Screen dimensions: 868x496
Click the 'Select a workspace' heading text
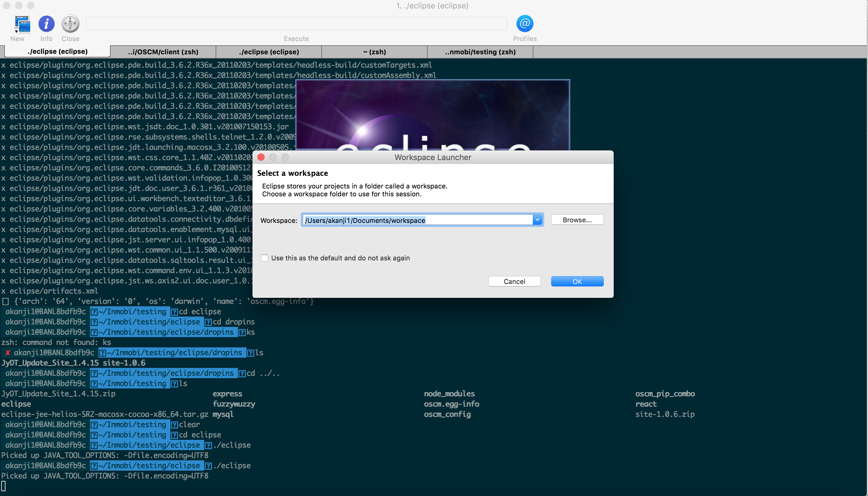point(292,173)
